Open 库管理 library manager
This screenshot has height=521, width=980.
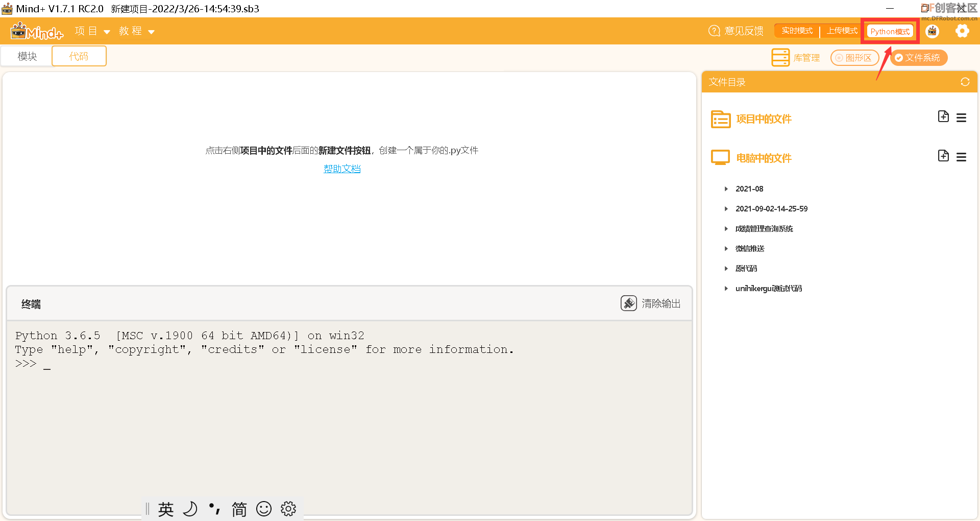[806, 58]
